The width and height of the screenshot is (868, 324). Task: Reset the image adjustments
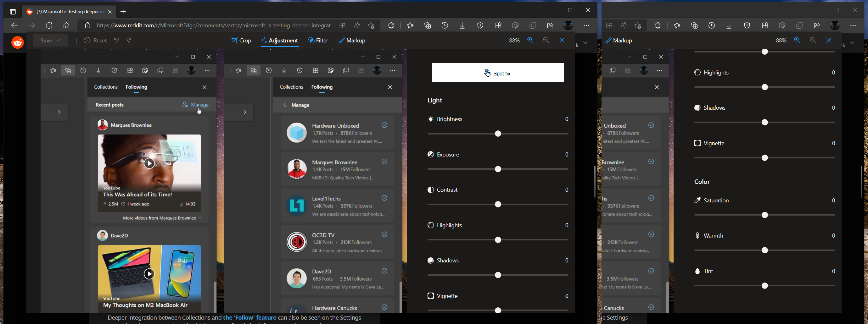[95, 40]
